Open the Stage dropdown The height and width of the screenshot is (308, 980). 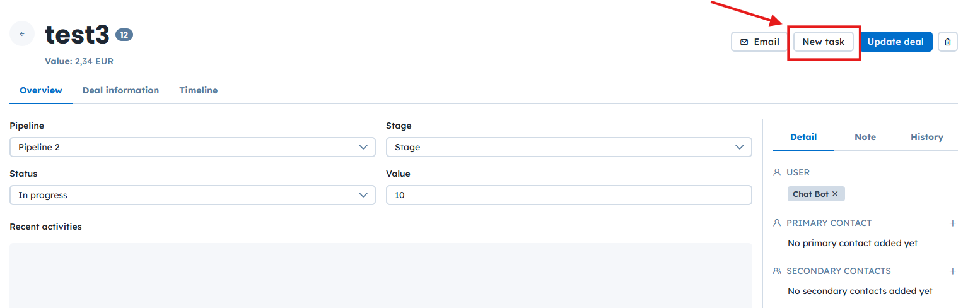click(568, 147)
